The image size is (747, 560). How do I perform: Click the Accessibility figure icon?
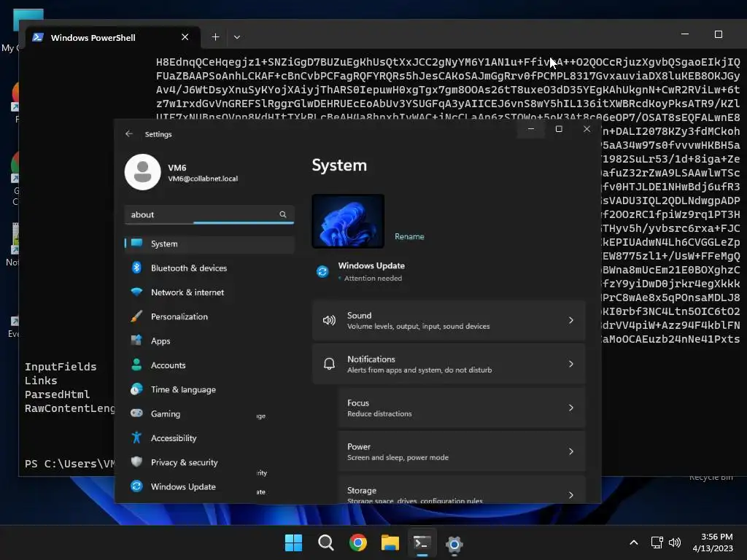tap(136, 437)
